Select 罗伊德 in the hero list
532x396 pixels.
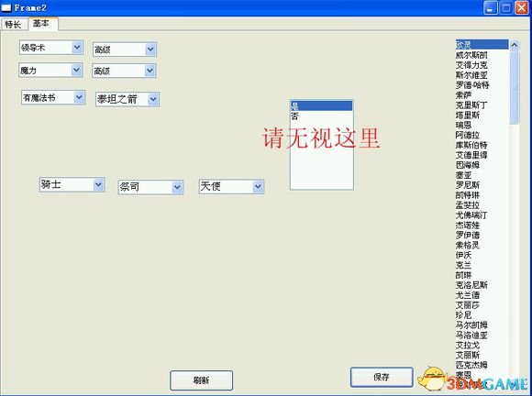point(482,235)
